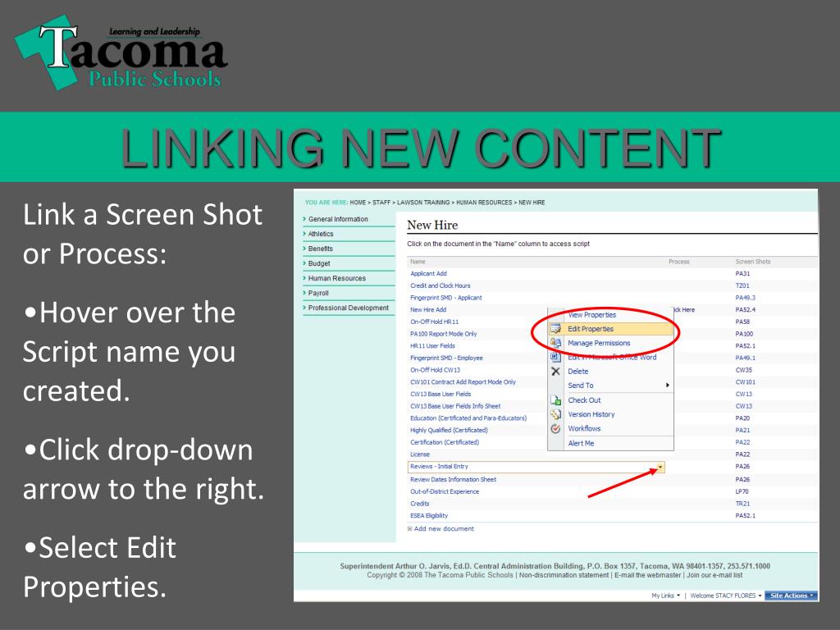Open On-Off Hold HR11 document

pyautogui.click(x=435, y=322)
